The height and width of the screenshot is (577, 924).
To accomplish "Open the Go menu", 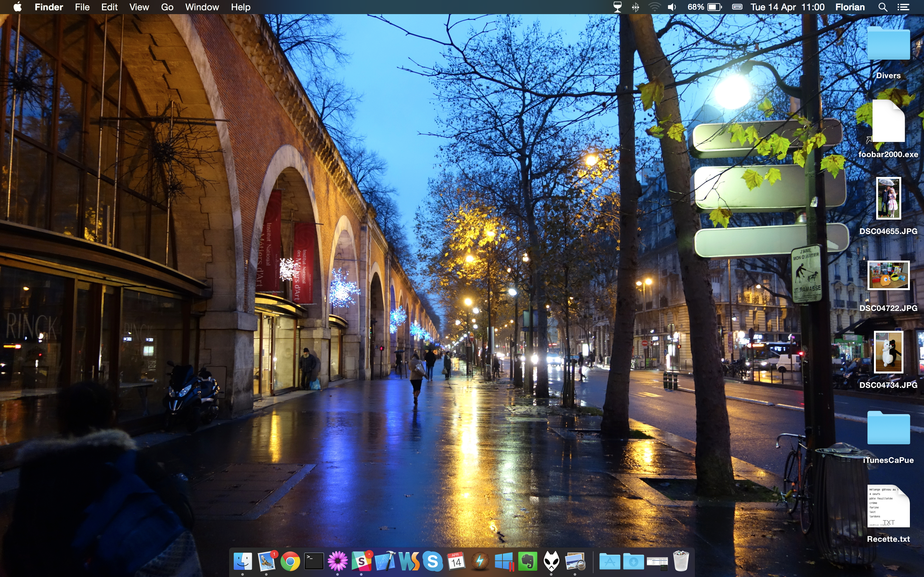I will pos(167,7).
